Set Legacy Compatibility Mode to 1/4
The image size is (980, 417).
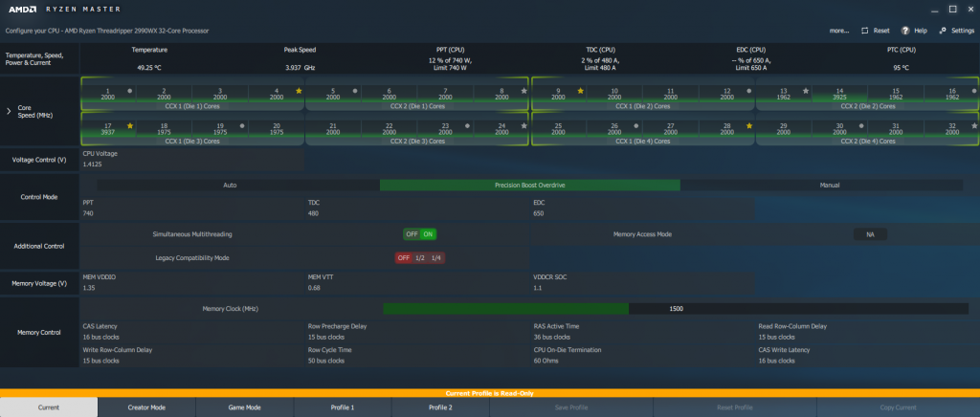(x=436, y=258)
